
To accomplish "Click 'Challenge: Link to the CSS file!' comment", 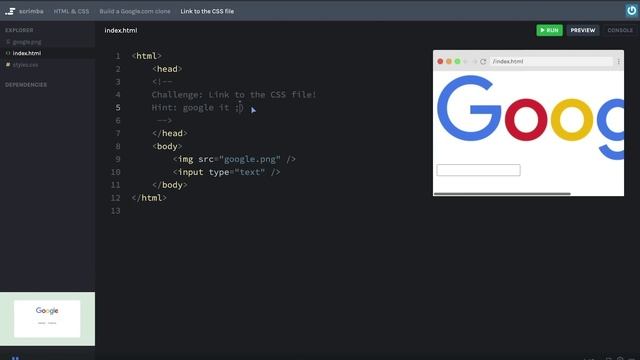I will click(234, 95).
